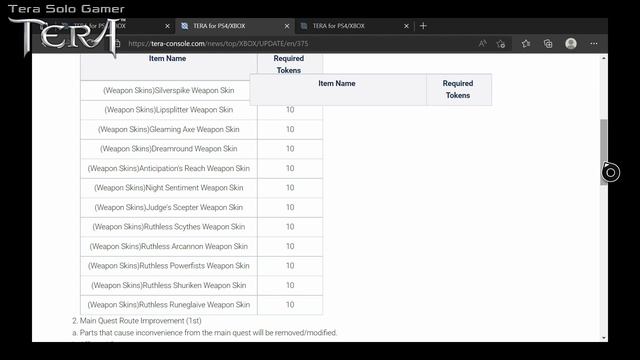Open the browser profile avatar

571,44
